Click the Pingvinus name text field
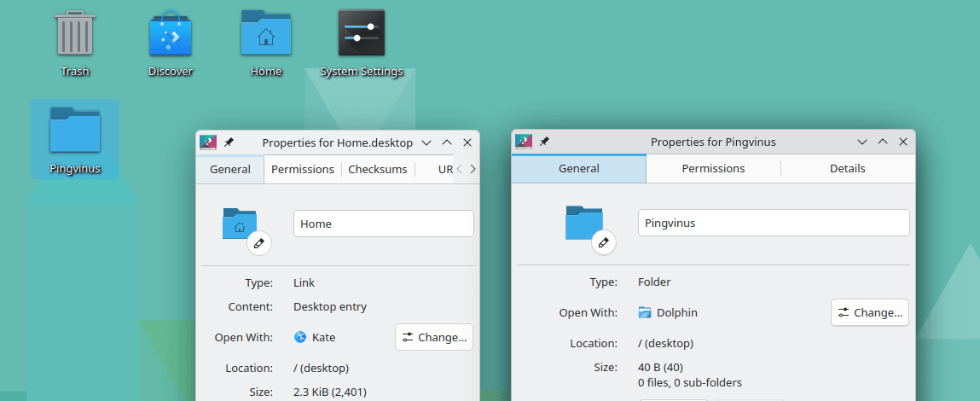 coord(773,223)
